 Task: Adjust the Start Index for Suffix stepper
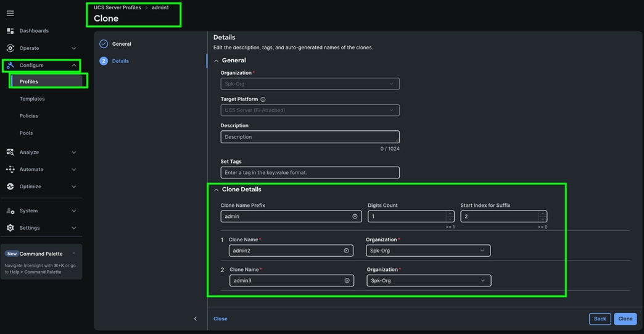coord(542,216)
